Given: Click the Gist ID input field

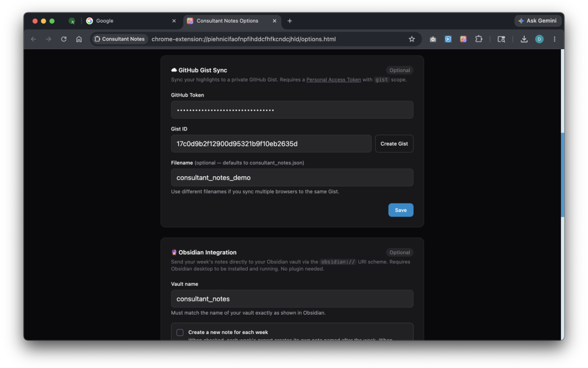Looking at the screenshot, I should pyautogui.click(x=271, y=144).
